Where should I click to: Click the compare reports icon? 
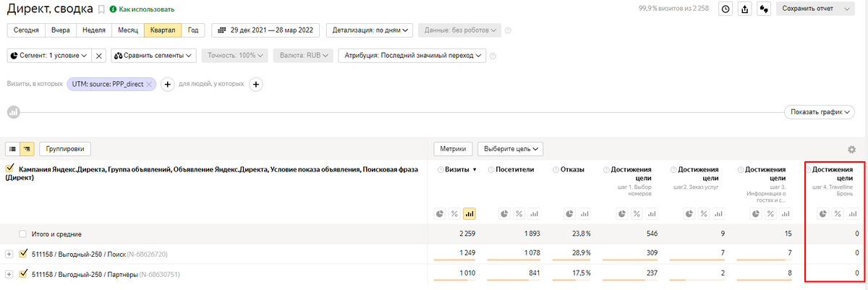[763, 9]
